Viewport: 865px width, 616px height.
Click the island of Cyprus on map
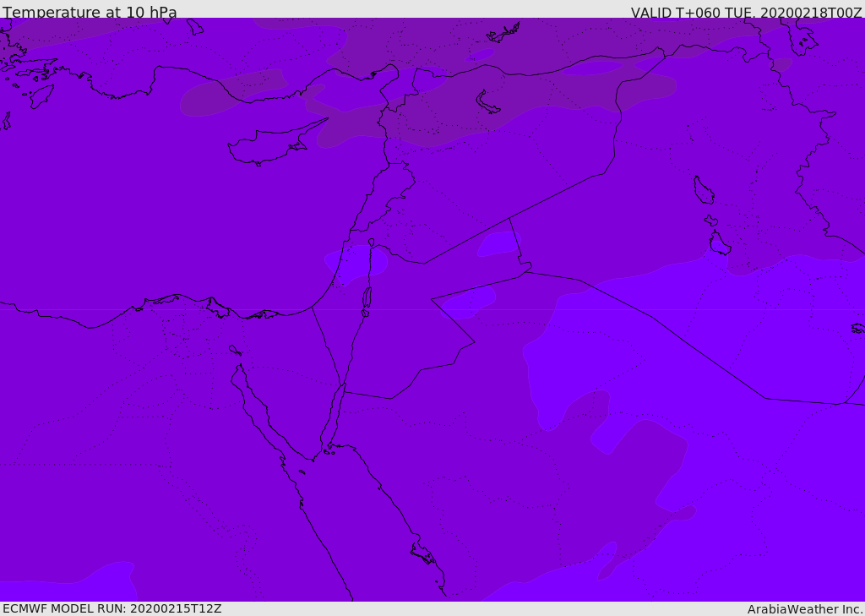tap(276, 143)
